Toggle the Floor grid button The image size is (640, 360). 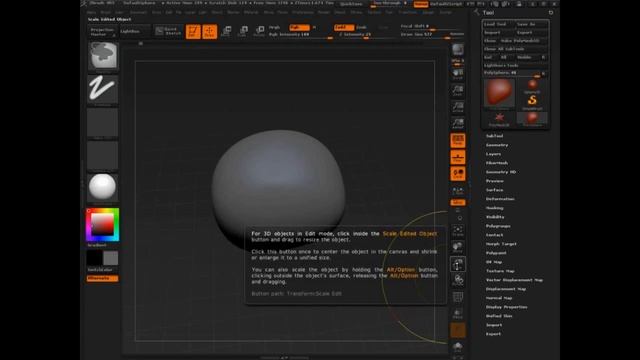point(458,157)
